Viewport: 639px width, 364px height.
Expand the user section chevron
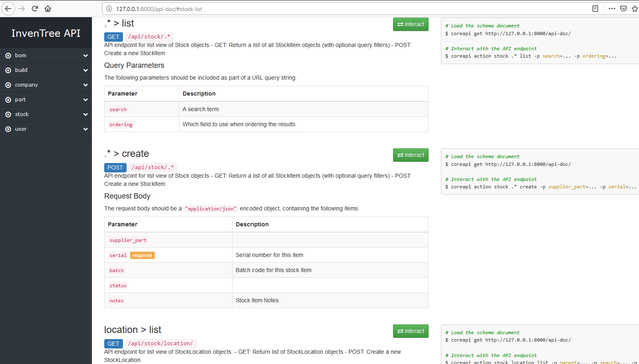click(x=85, y=129)
